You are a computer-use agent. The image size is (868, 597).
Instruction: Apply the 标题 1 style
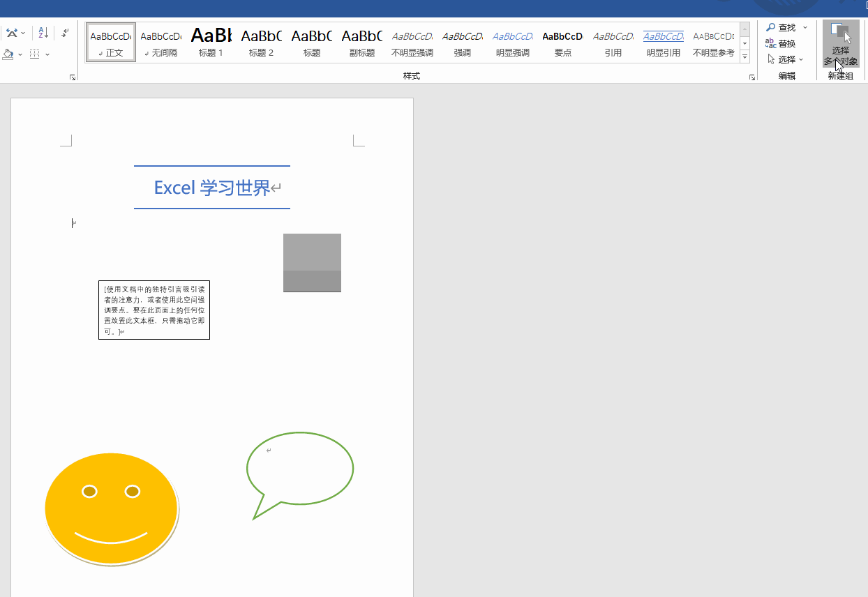tap(211, 42)
